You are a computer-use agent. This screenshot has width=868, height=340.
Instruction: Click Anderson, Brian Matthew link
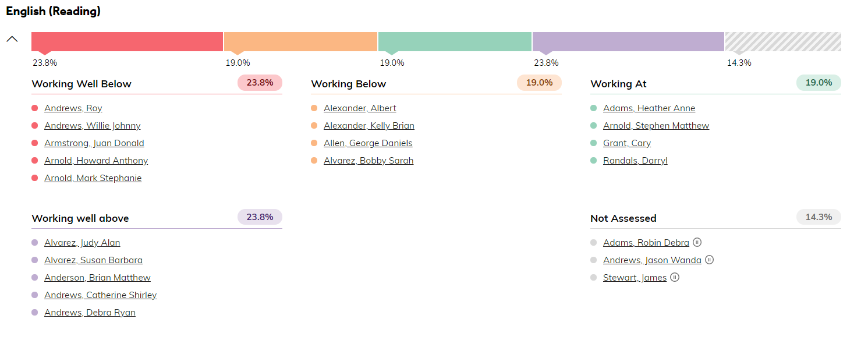97,278
